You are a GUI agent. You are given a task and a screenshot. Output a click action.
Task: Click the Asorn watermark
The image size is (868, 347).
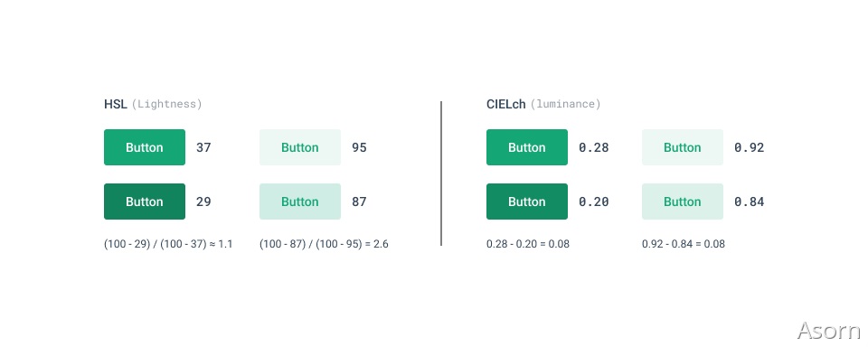tap(829, 331)
